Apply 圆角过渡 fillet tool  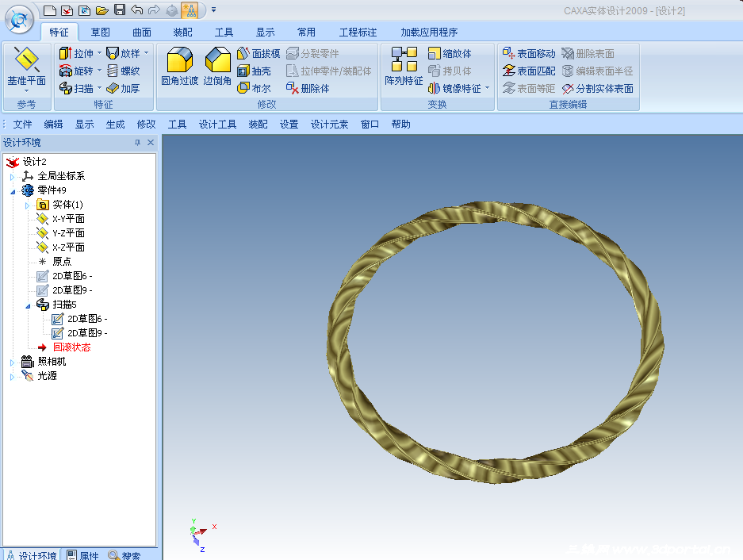point(179,67)
